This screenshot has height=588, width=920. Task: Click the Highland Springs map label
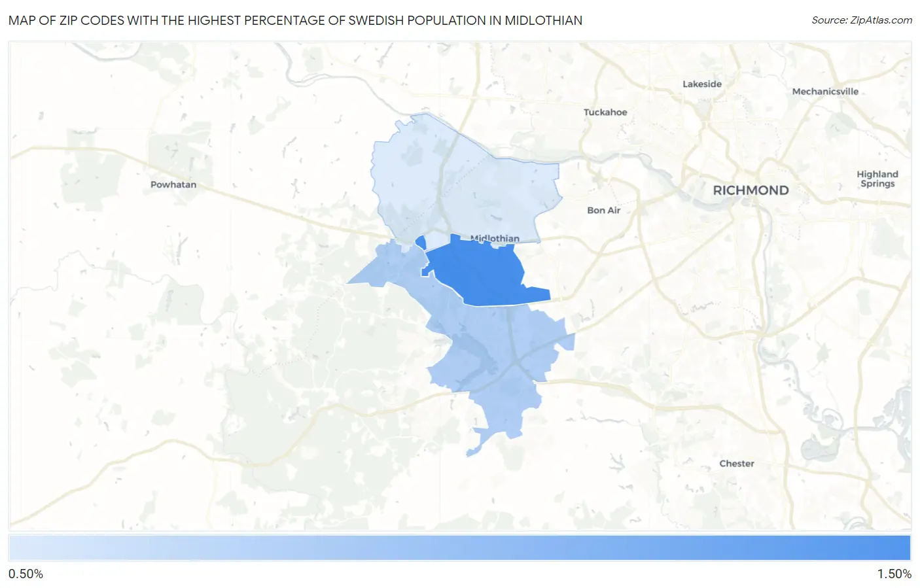[x=877, y=179]
